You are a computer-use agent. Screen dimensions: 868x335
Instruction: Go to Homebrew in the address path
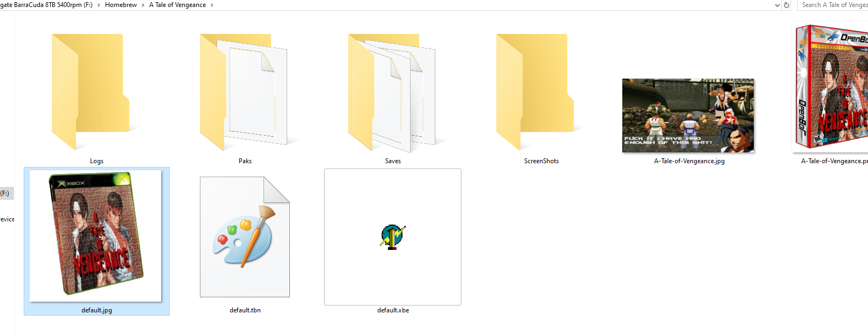(121, 5)
